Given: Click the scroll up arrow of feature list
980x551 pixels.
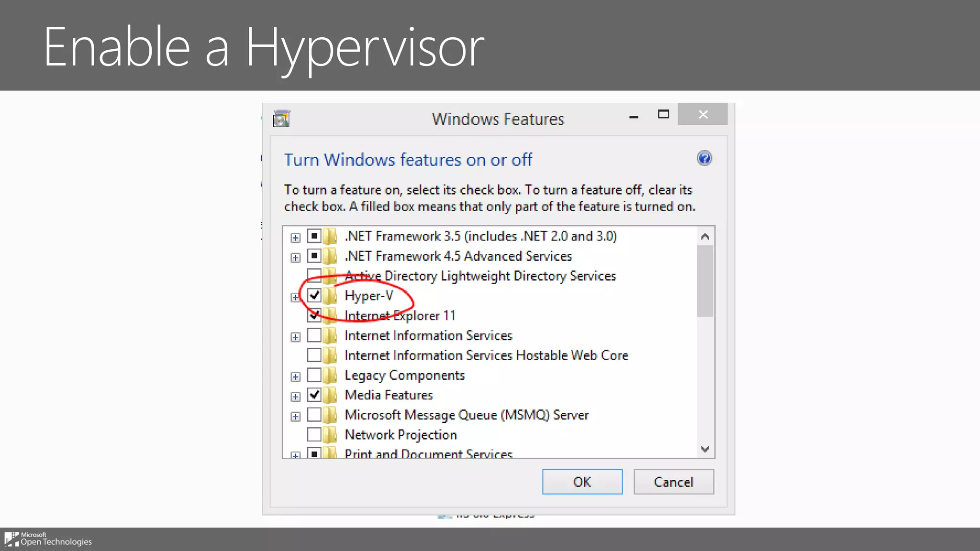Looking at the screenshot, I should click(705, 236).
